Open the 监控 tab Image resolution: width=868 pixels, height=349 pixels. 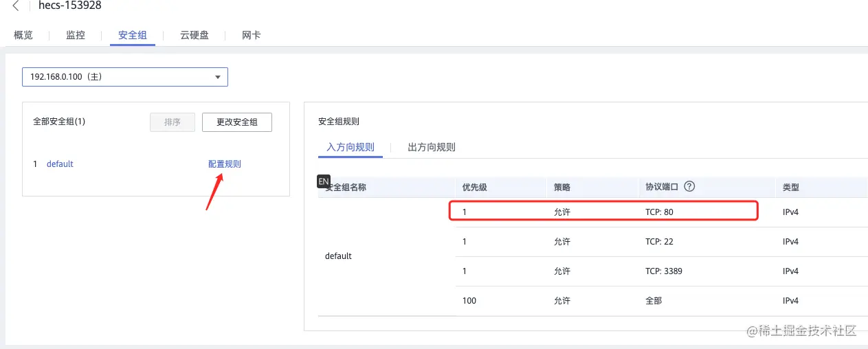pyautogui.click(x=76, y=35)
